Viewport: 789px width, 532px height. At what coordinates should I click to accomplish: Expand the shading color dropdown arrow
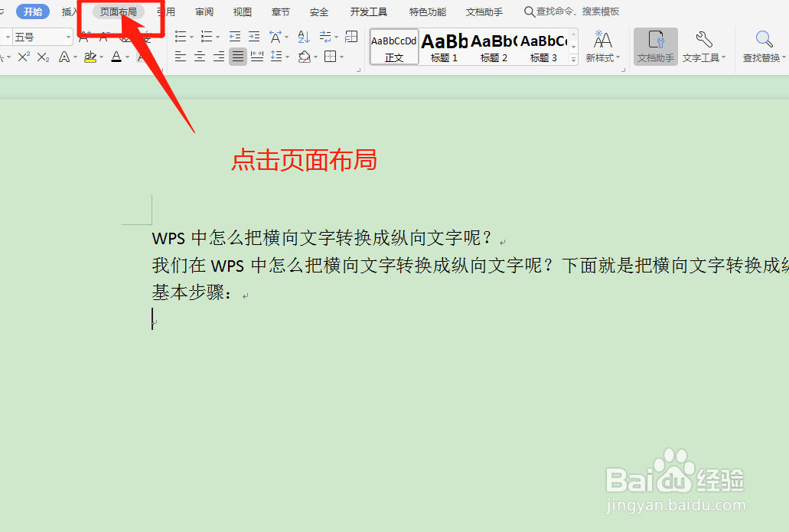point(315,57)
